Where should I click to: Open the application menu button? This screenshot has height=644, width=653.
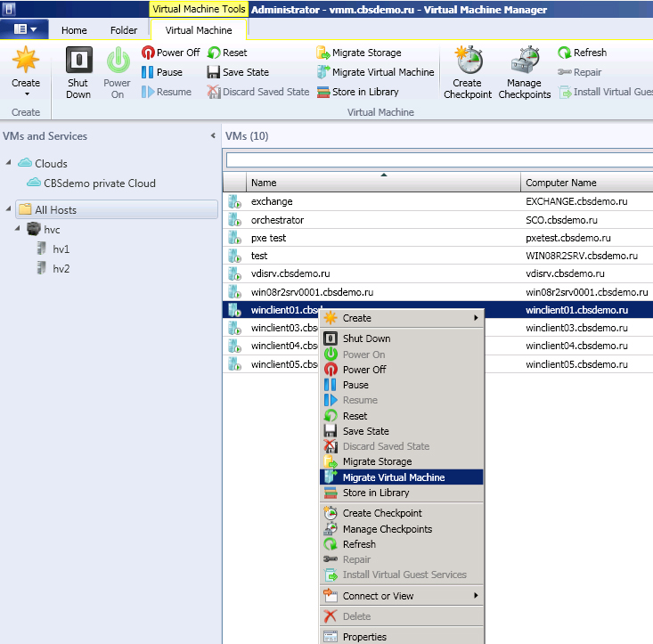(x=24, y=29)
